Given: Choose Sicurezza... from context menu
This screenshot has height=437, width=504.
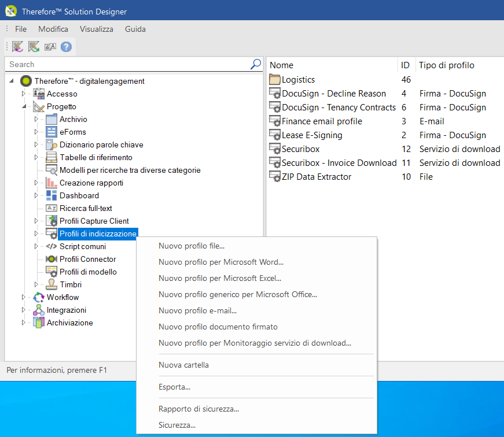Looking at the screenshot, I should click(x=256, y=425).
